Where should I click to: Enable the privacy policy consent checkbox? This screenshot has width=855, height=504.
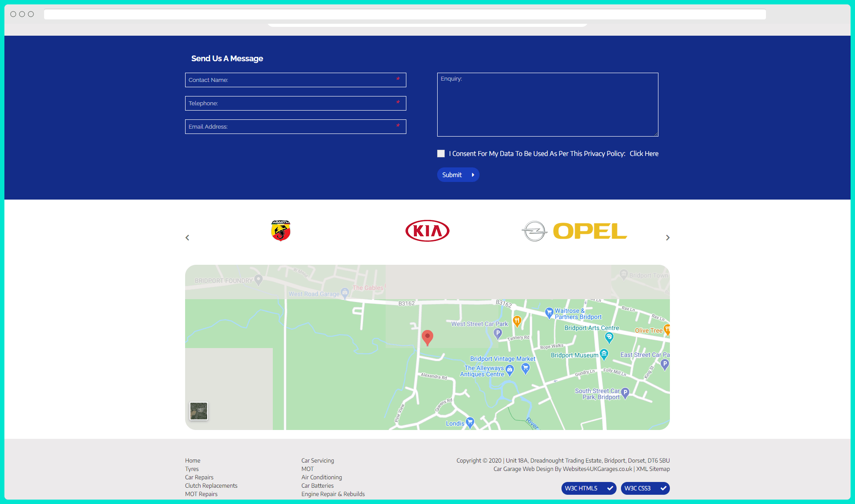coord(441,153)
